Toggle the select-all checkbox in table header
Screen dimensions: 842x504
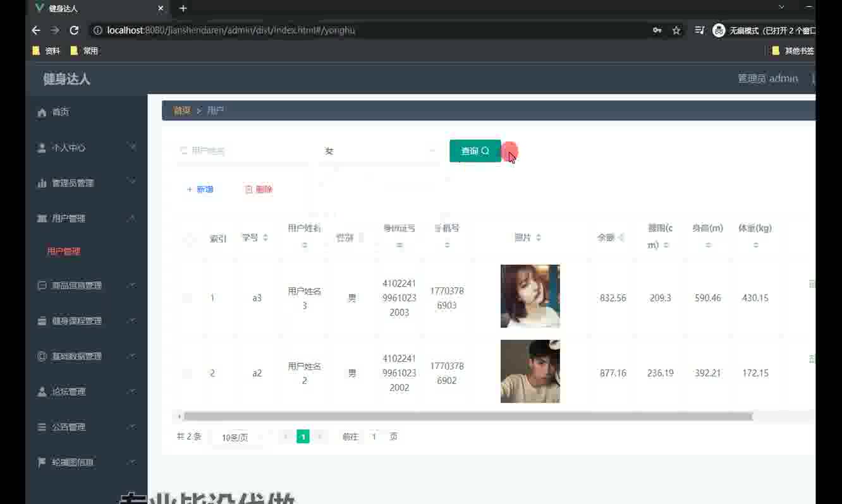188,239
